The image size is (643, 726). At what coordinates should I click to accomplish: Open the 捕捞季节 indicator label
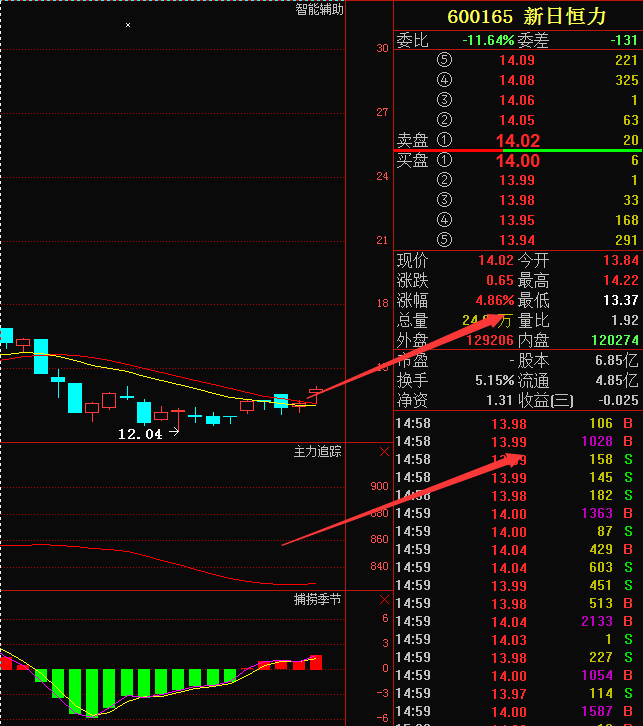click(x=317, y=600)
